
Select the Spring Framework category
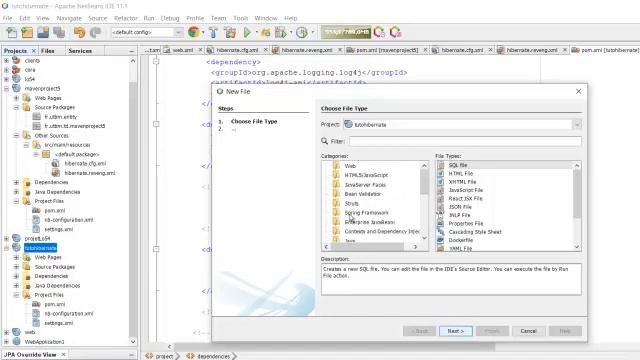pyautogui.click(x=367, y=213)
